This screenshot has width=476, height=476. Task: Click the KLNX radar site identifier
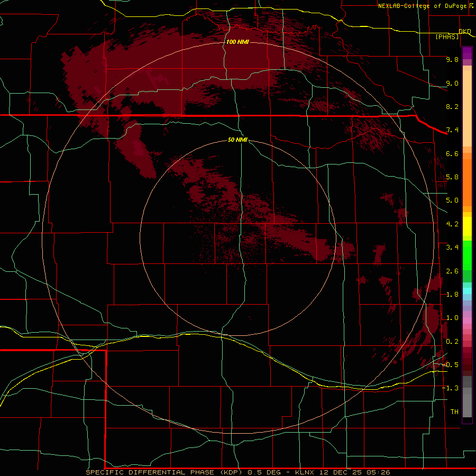306,472
